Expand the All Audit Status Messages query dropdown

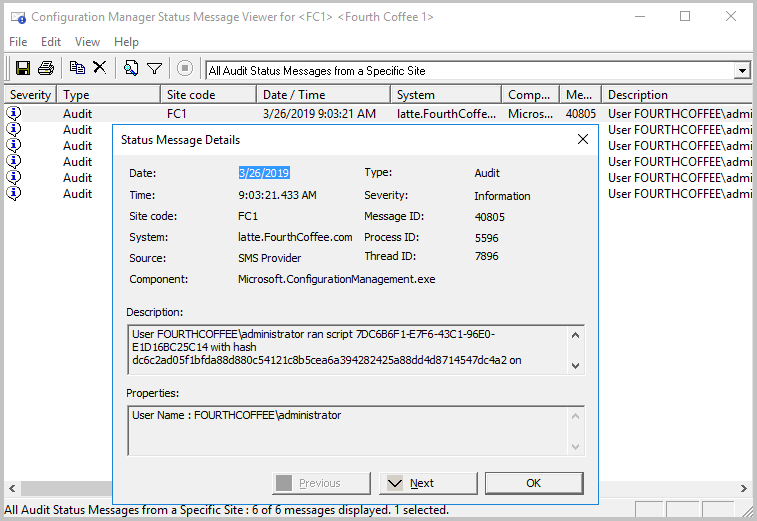click(742, 71)
